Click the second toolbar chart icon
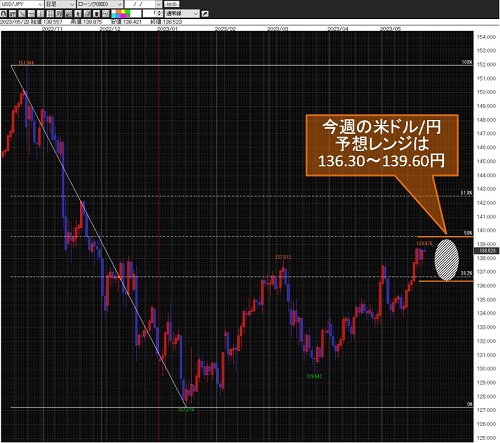This screenshot has height=443, width=500. (x=12, y=14)
